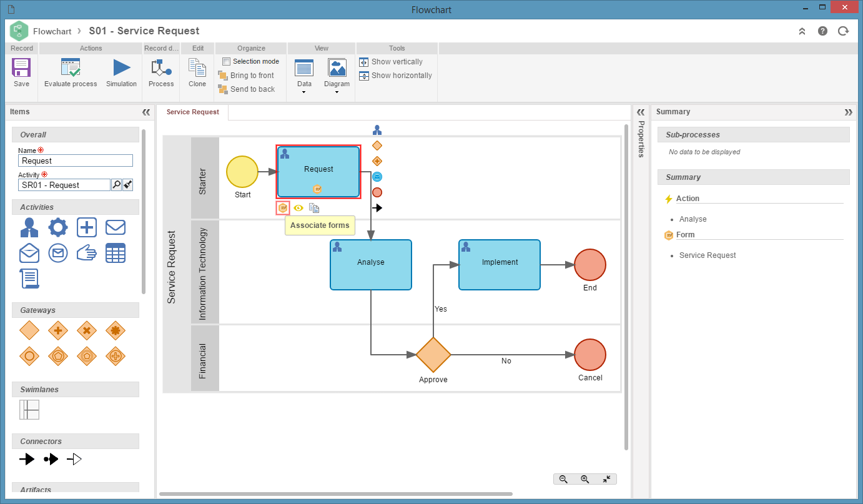863x504 pixels.
Task: Pick the user activity person icon
Action: coord(29,227)
